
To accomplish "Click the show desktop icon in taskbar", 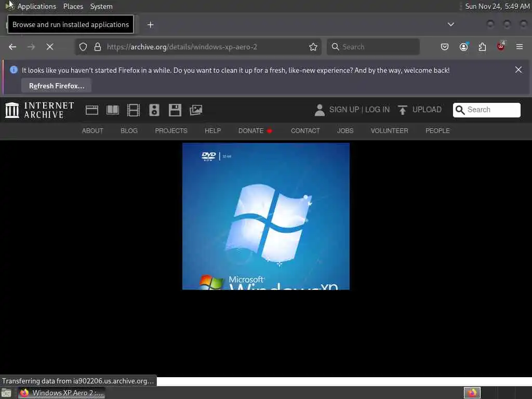I will pos(6,393).
